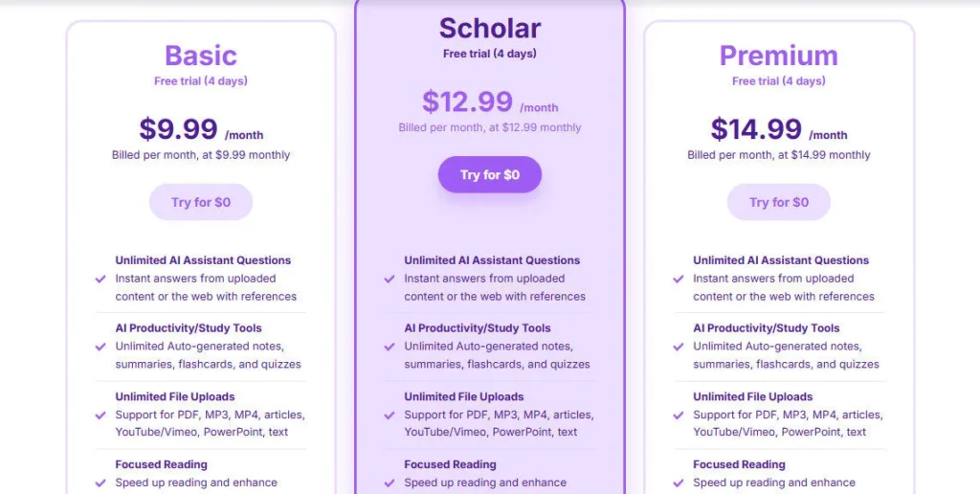Click Scholar's Free trial (4 days) label

pos(490,54)
